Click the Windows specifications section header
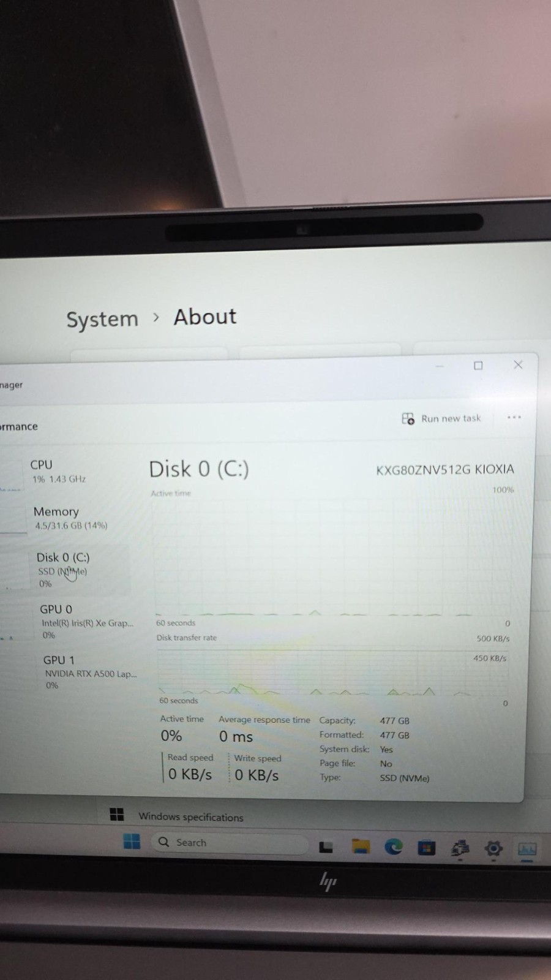The height and width of the screenshot is (980, 551). click(190, 817)
